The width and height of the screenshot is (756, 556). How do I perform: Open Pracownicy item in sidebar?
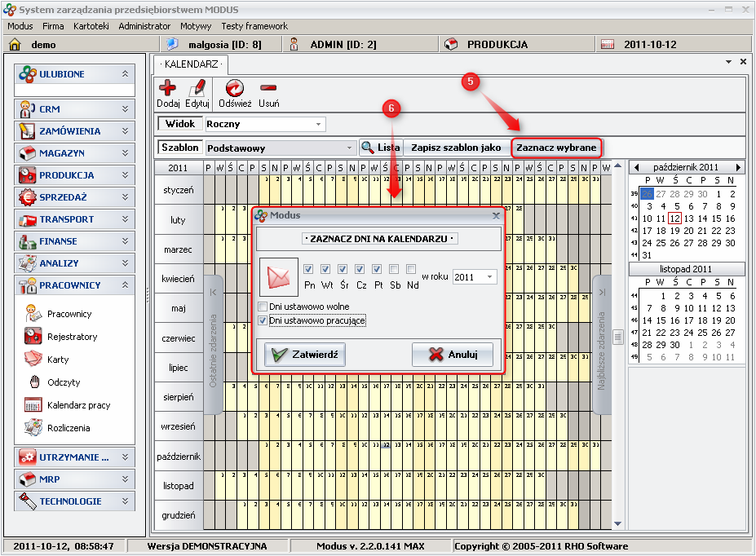click(69, 314)
